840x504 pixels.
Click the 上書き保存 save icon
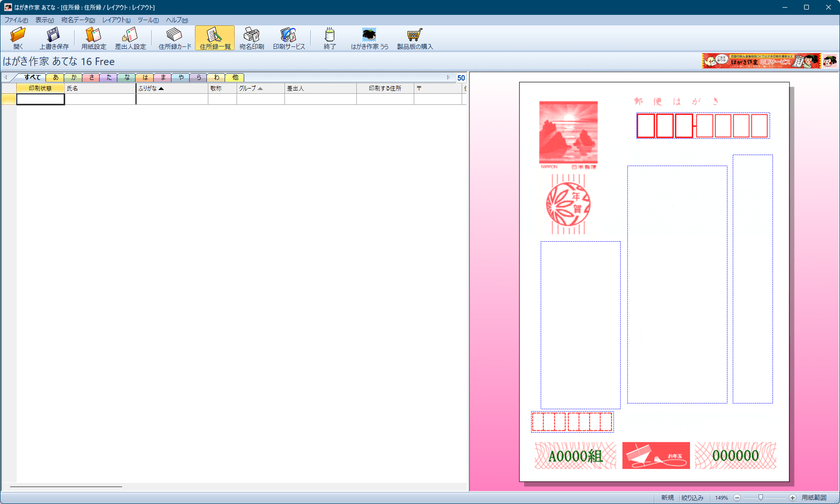[54, 38]
